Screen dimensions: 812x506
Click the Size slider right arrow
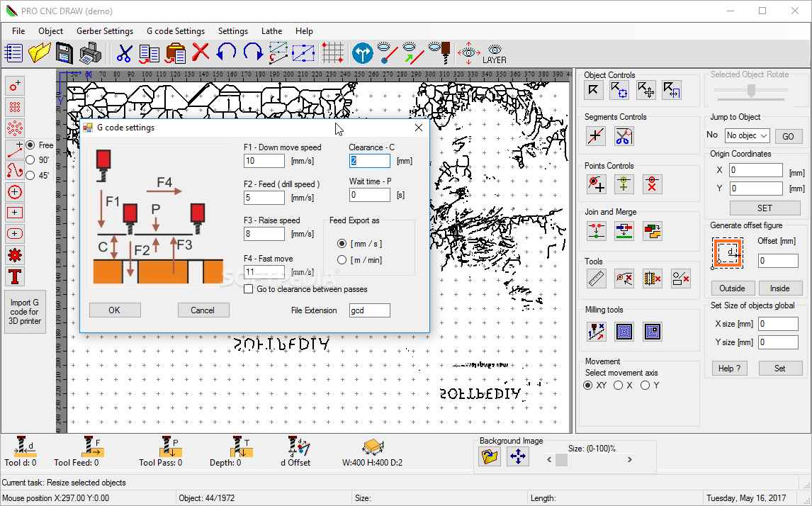click(x=630, y=459)
